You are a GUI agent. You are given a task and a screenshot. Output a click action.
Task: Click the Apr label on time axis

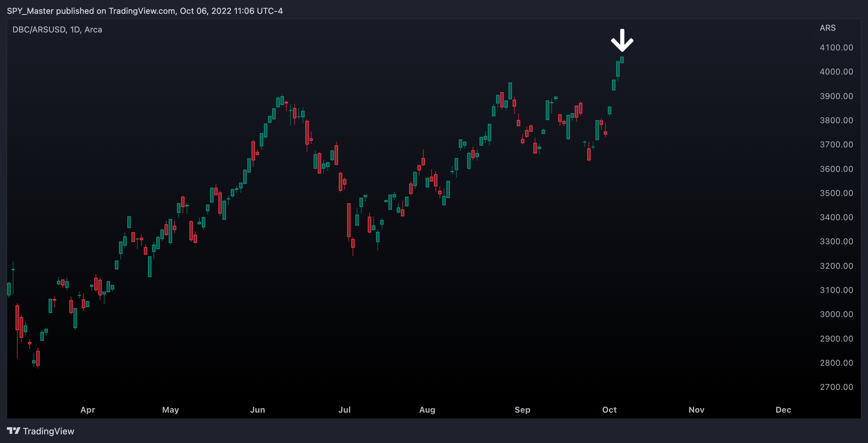(88, 410)
